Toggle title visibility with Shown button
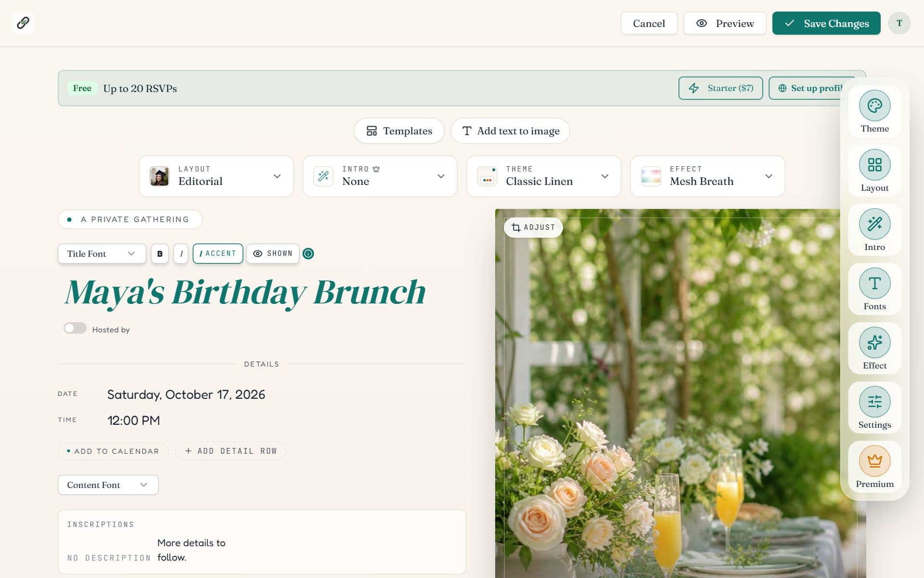Viewport: 924px width, 578px height. (x=273, y=253)
